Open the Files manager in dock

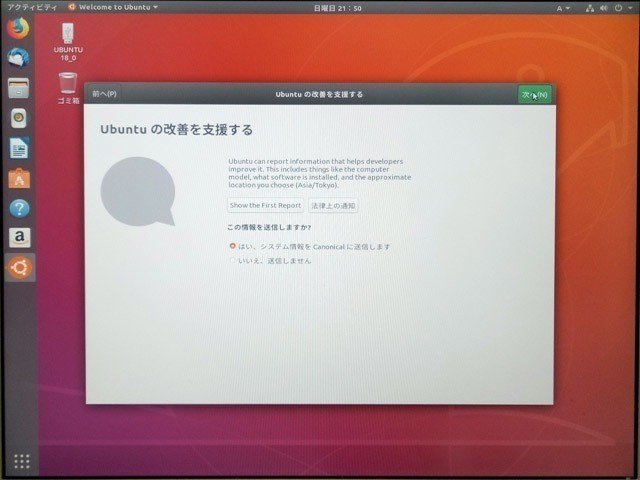(x=18, y=87)
